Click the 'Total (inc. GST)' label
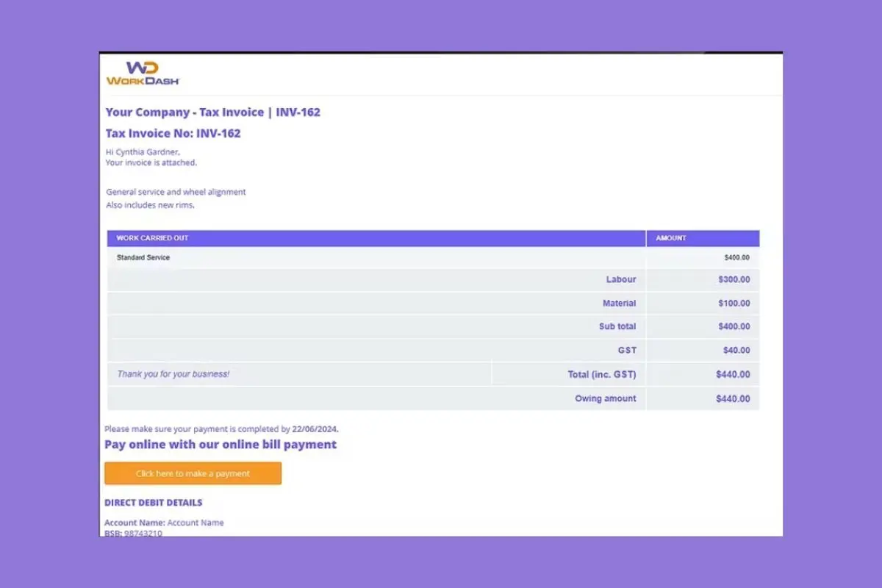 (602, 374)
